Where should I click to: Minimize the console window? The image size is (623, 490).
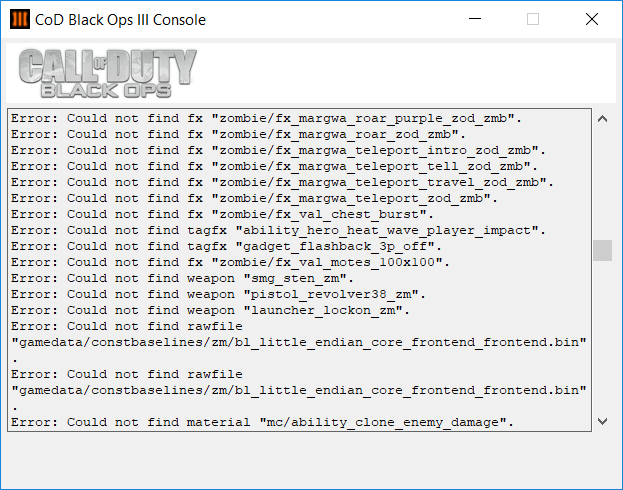pos(474,20)
